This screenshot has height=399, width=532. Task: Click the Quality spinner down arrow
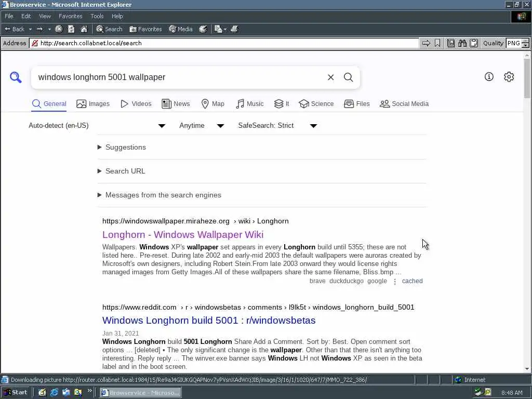[x=526, y=45]
